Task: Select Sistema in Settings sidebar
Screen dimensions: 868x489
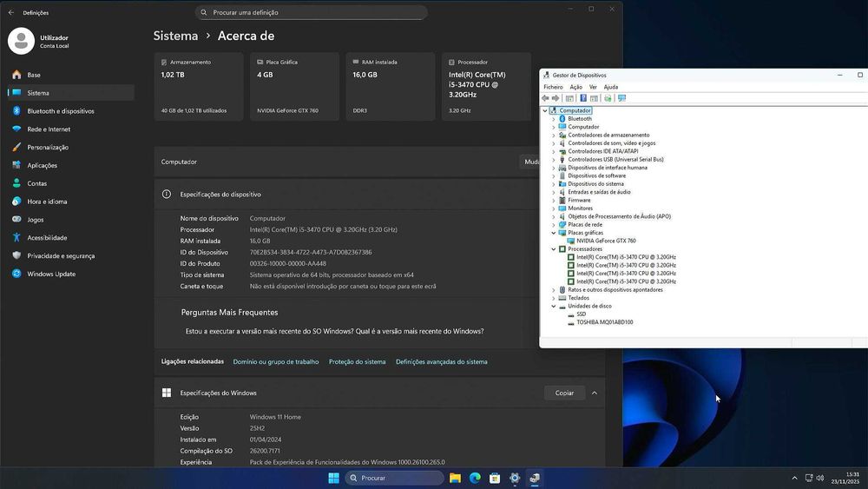Action: coord(71,92)
